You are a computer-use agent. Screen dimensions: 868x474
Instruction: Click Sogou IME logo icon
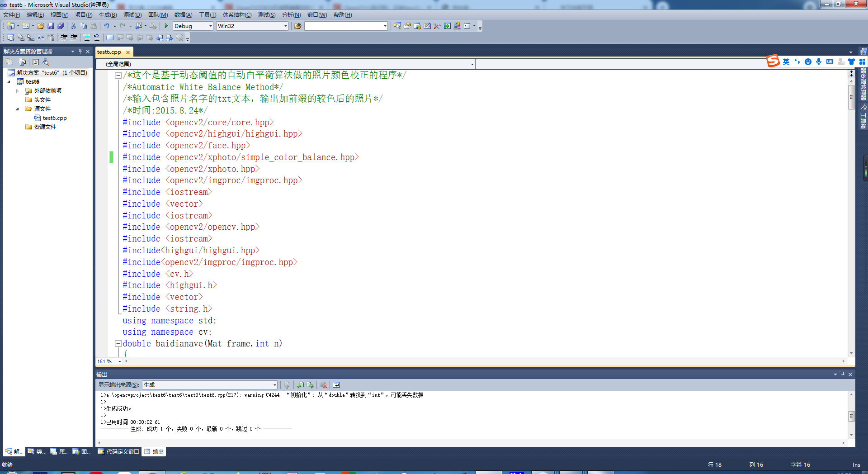pyautogui.click(x=773, y=61)
